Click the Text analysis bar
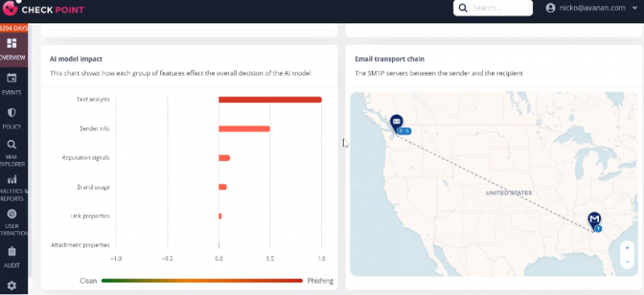 (x=270, y=100)
